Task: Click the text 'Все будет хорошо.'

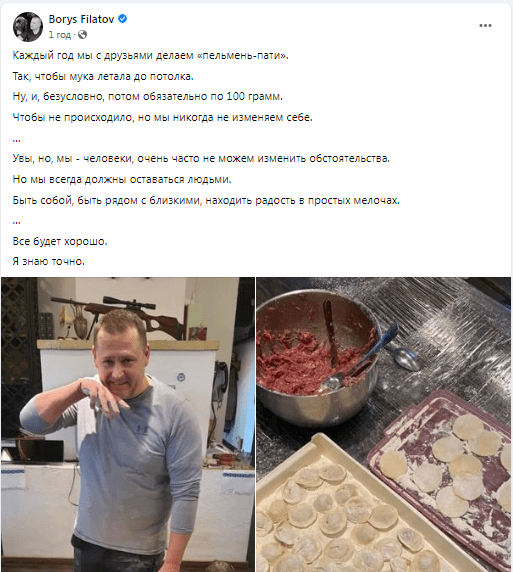Action: [x=60, y=241]
